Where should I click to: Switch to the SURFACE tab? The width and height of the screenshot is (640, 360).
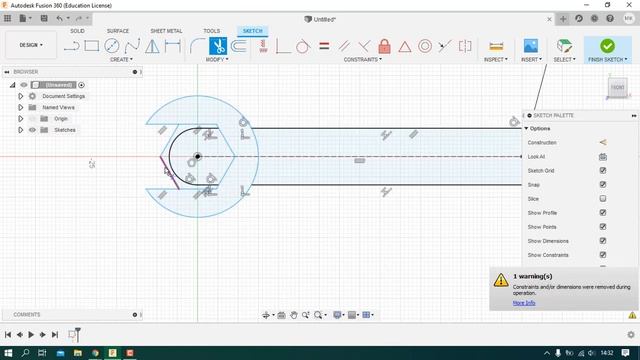[118, 31]
